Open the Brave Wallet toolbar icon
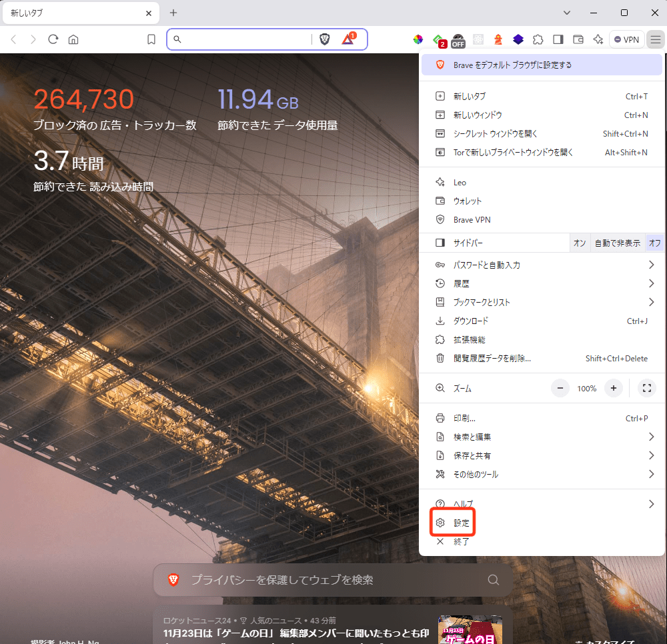 [578, 39]
